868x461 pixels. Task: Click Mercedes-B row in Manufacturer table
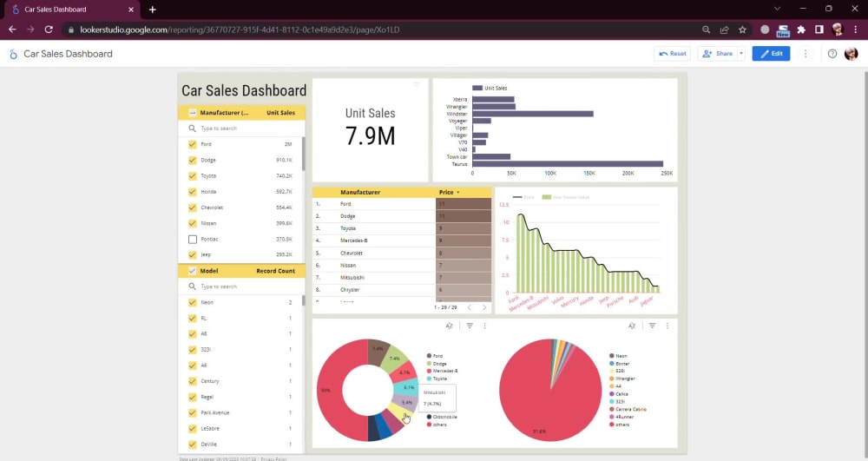pos(401,240)
